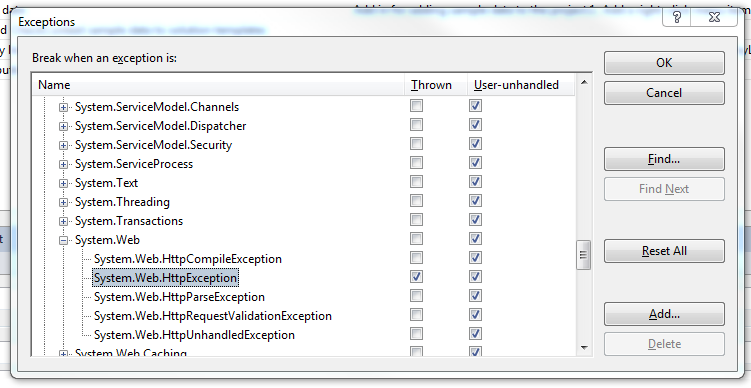Click the scrollbar up arrow

tap(584, 82)
